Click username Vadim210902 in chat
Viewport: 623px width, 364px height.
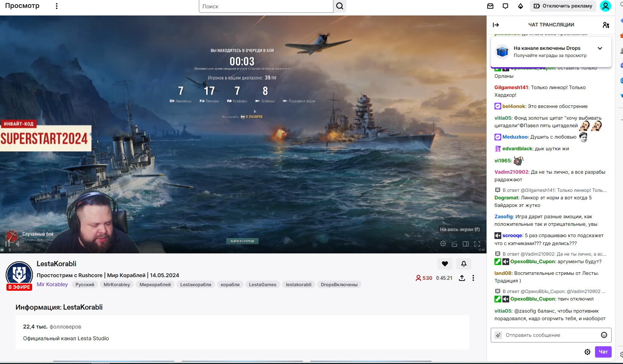coord(511,172)
